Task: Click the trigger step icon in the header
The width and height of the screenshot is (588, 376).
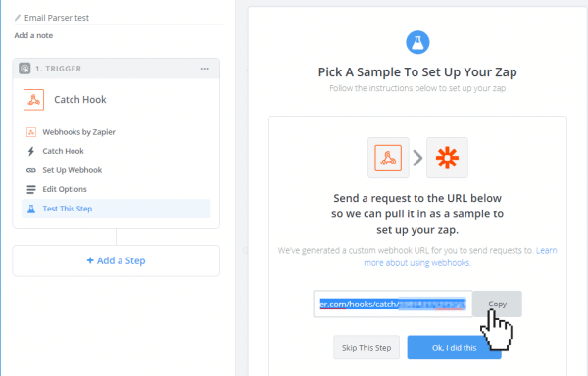Action: [x=24, y=69]
